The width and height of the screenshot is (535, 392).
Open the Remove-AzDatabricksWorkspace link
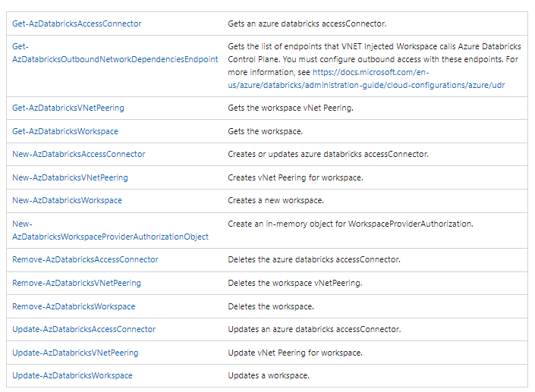[x=74, y=306]
